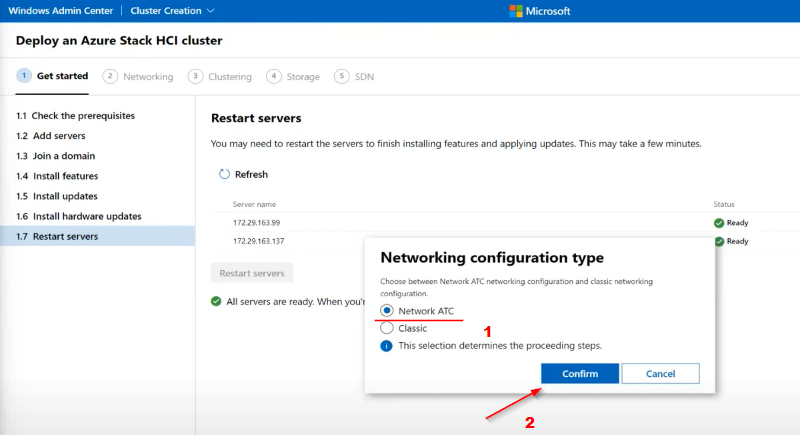Click step number 5 circle for SDN
This screenshot has width=800, height=435.
[x=341, y=76]
